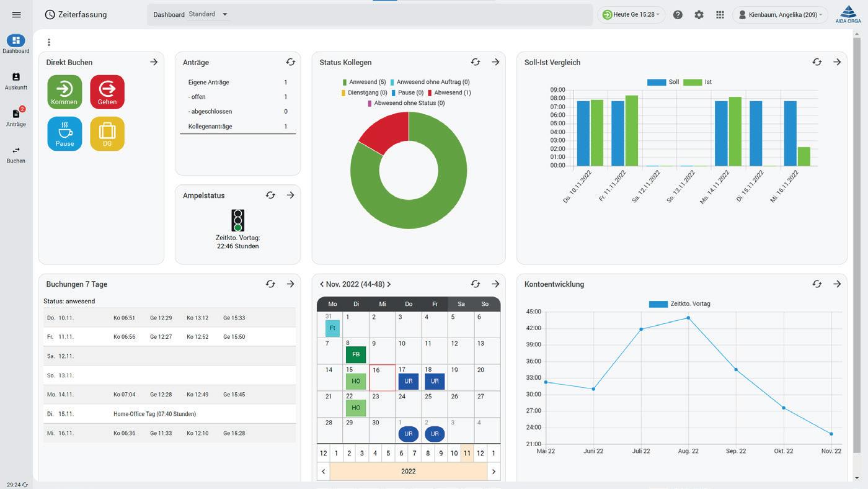This screenshot has width=868, height=489.
Task: Go to next month in calendar header
Action: tap(389, 284)
